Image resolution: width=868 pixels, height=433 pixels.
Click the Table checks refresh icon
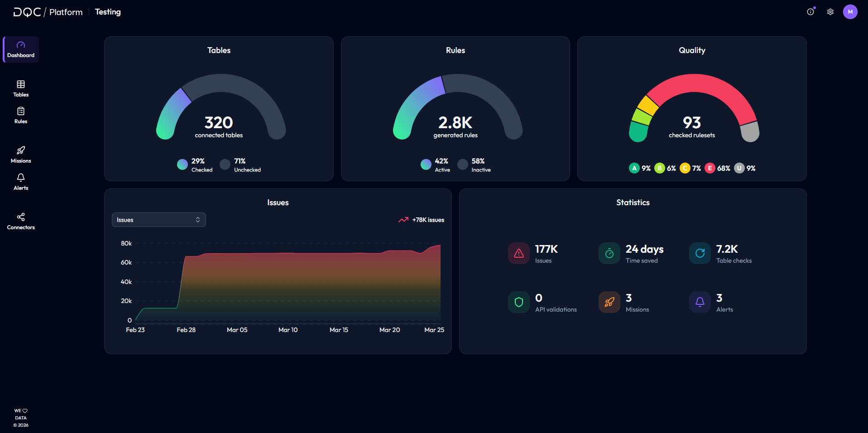tap(700, 253)
